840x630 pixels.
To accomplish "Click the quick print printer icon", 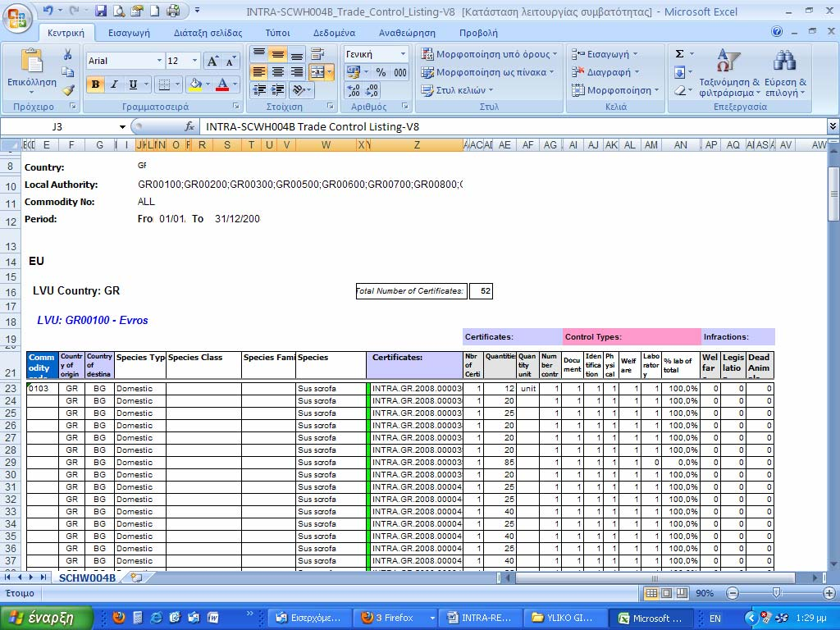I will pos(173,11).
